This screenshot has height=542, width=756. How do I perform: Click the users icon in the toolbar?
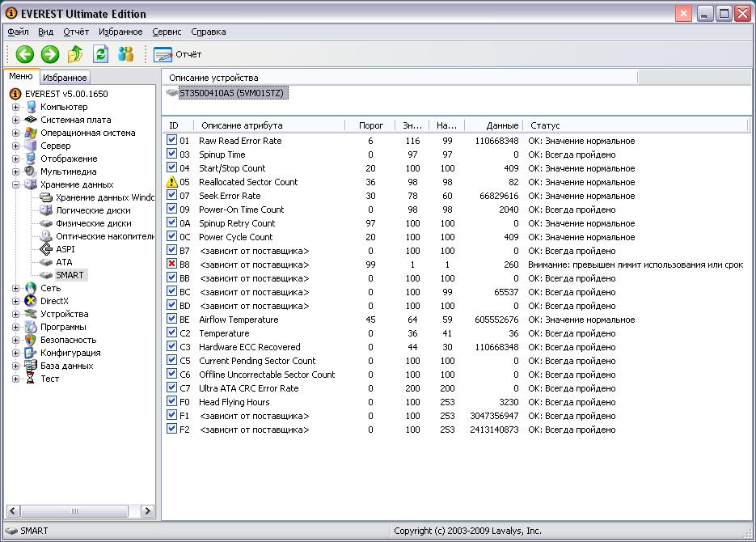coord(125,54)
